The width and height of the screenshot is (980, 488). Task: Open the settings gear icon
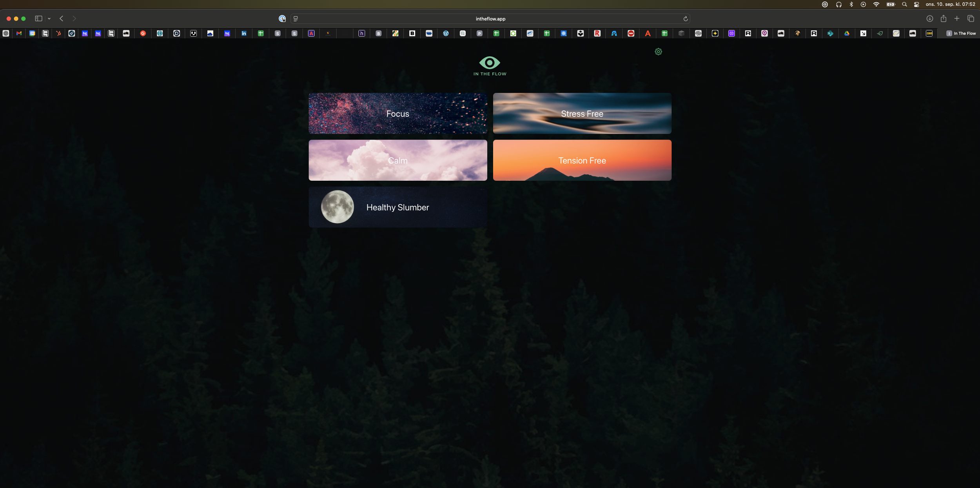click(x=658, y=52)
